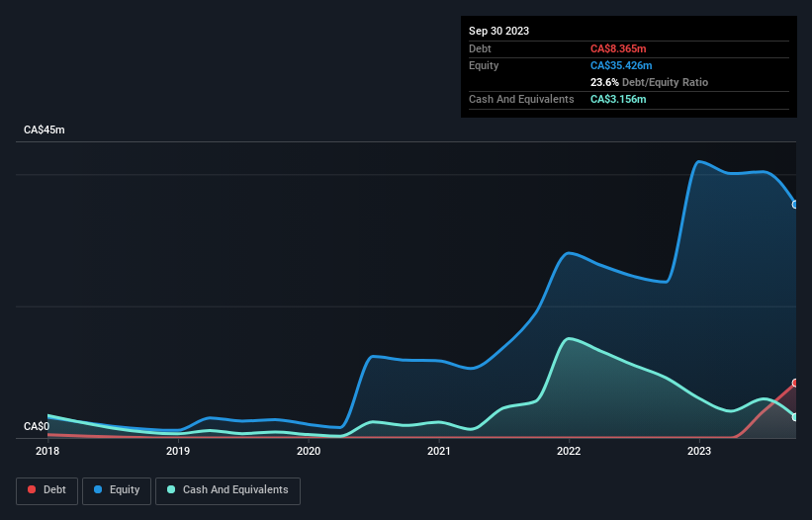Click the 2021 x-axis label
The width and height of the screenshot is (812, 520).
coord(438,451)
